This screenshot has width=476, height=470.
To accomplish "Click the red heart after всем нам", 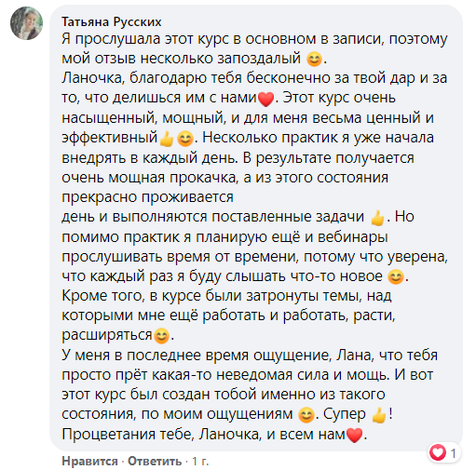I will (x=354, y=435).
